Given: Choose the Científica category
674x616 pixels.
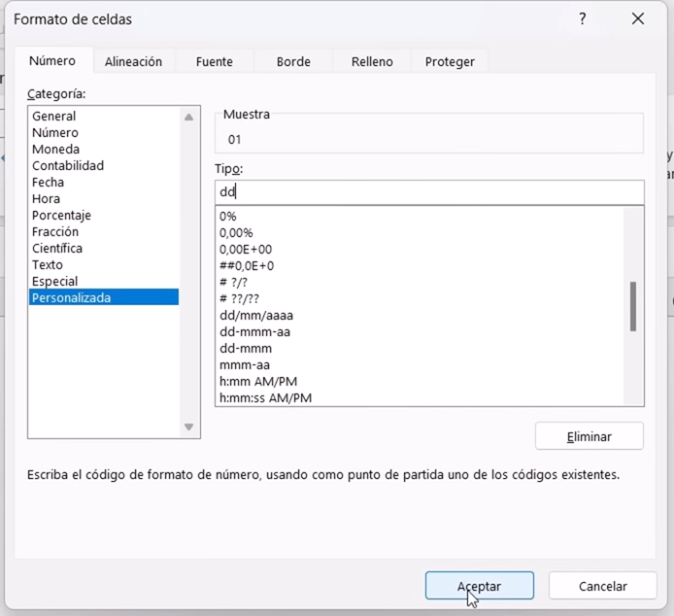Looking at the screenshot, I should 104,248.
